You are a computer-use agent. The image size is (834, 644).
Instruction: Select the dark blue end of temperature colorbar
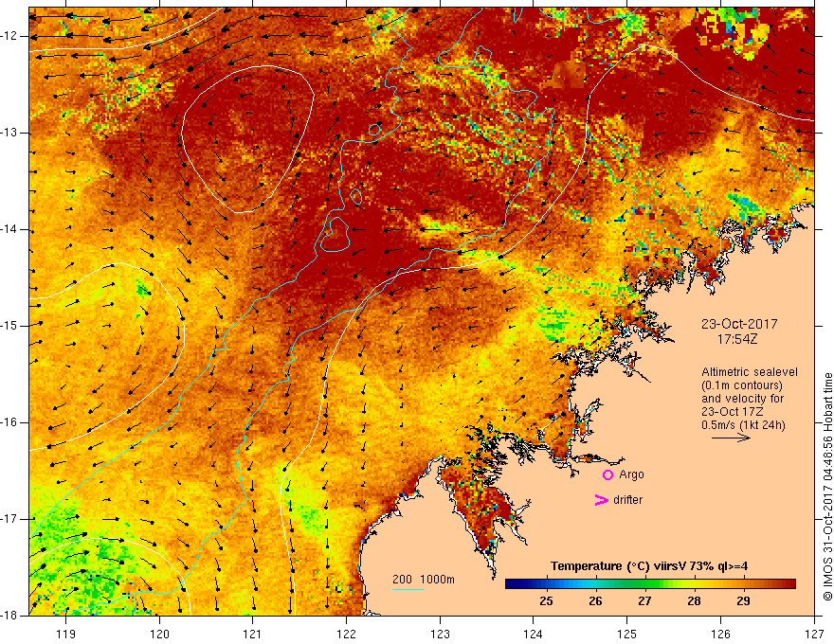point(514,584)
